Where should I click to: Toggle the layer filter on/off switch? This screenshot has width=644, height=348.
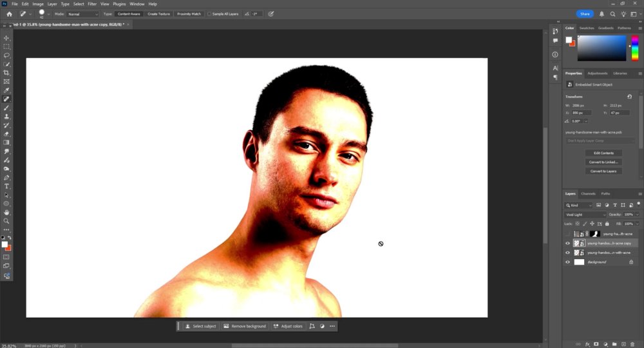[x=639, y=204]
